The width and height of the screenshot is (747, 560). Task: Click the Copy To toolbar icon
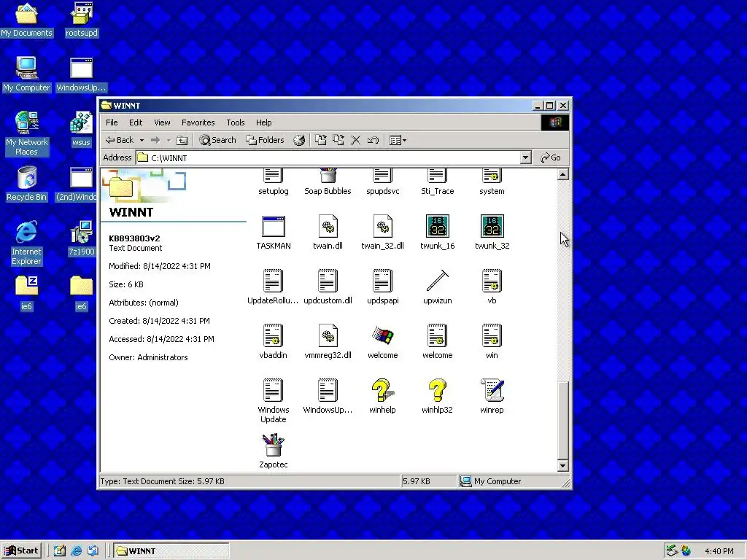[338, 140]
